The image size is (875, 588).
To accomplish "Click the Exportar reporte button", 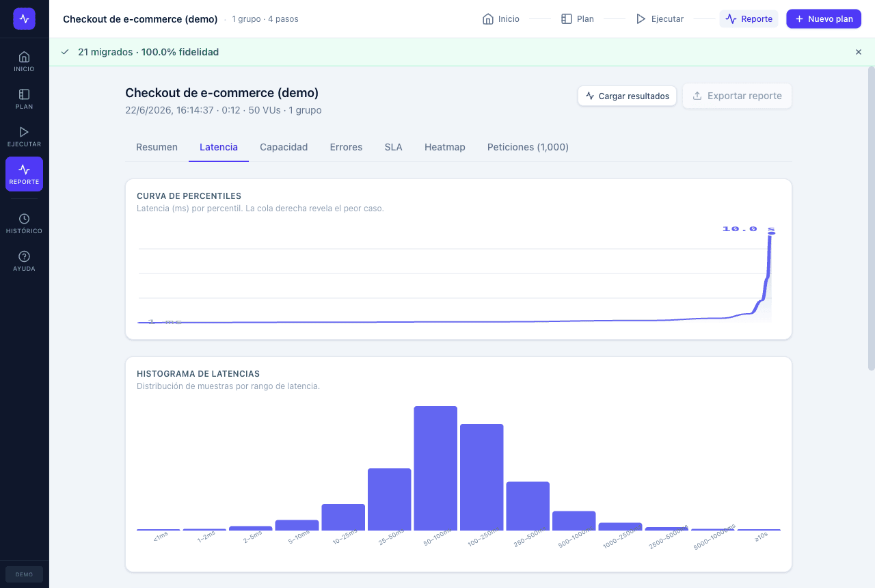I will coord(737,96).
